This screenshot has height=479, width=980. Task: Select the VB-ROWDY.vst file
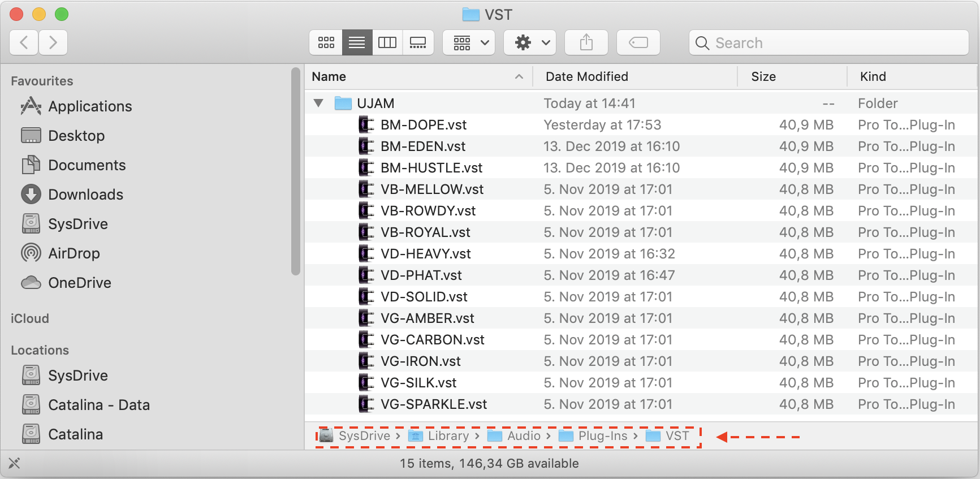[641, 210]
